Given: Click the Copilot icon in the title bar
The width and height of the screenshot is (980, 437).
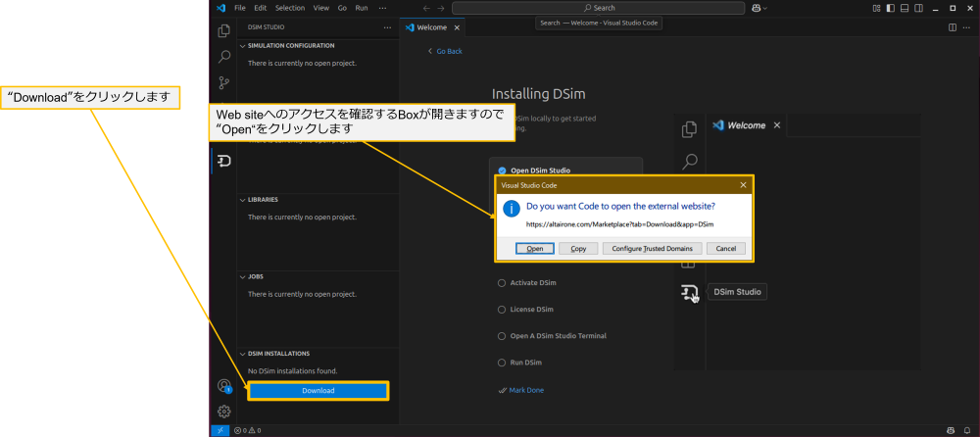Looking at the screenshot, I should point(757,8).
